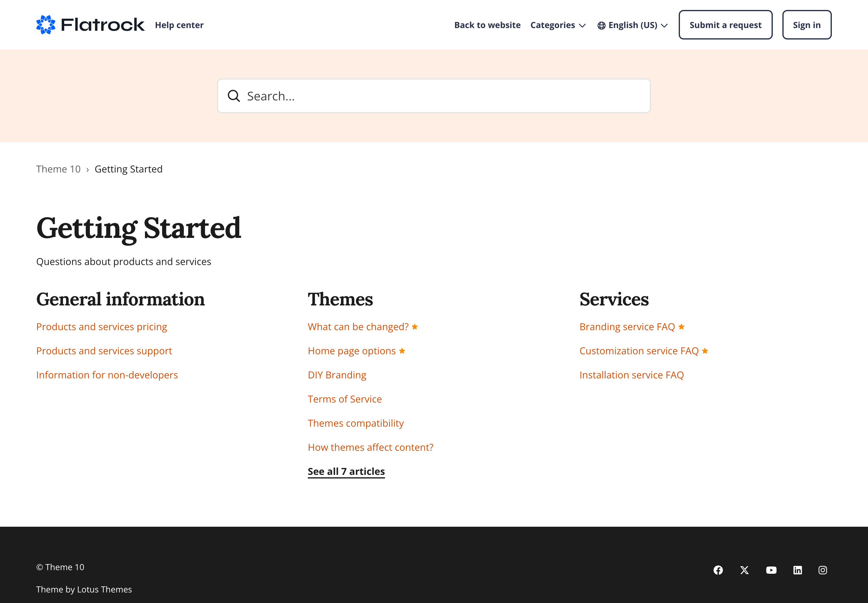Open the Help center link
Screen dimensions: 868x603
coord(179,25)
